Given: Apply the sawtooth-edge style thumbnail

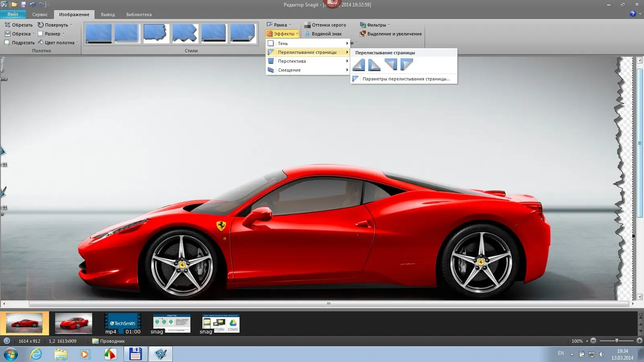Looking at the screenshot, I should pyautogui.click(x=185, y=33).
